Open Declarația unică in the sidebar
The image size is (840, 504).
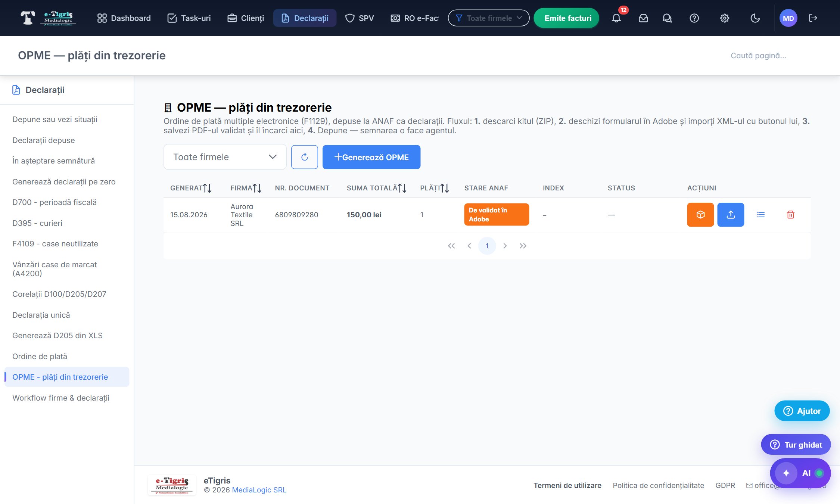(41, 315)
